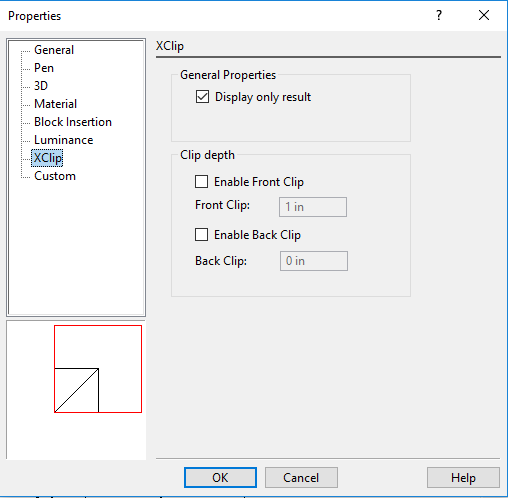The image size is (508, 498).
Task: Select the XClip tree item
Action: pyautogui.click(x=47, y=158)
